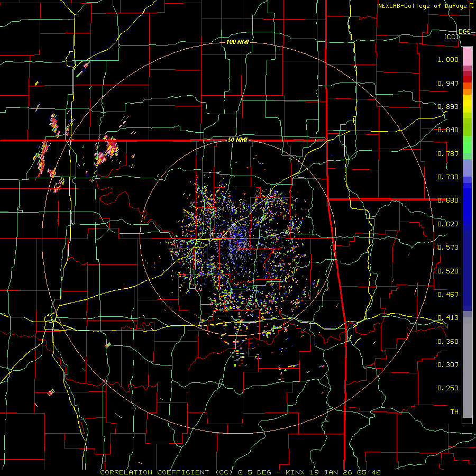476x476 pixels.
Task: Click the 0.360 scale value
Action: click(x=448, y=342)
